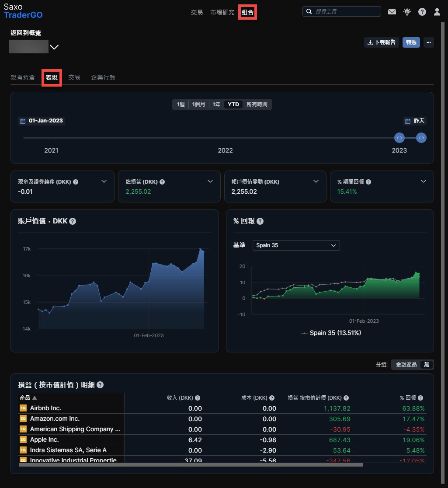Viewport: 448px width, 488px height.
Task: Expand the account selector chevron
Action: pos(54,47)
